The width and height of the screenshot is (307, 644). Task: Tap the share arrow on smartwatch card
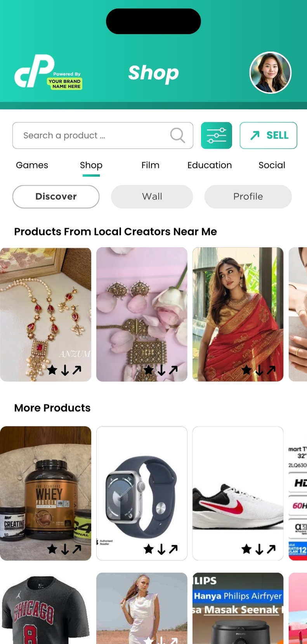[x=173, y=549]
